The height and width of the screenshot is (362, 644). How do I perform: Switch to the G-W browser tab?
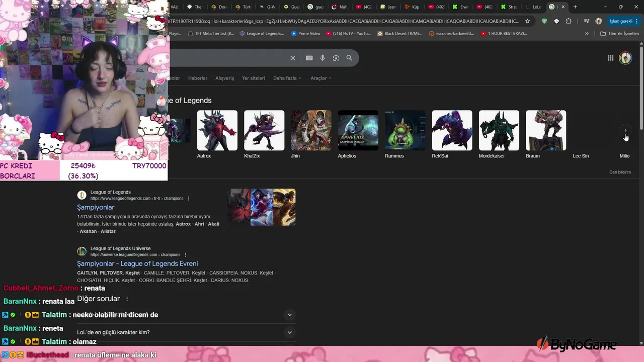(x=267, y=7)
